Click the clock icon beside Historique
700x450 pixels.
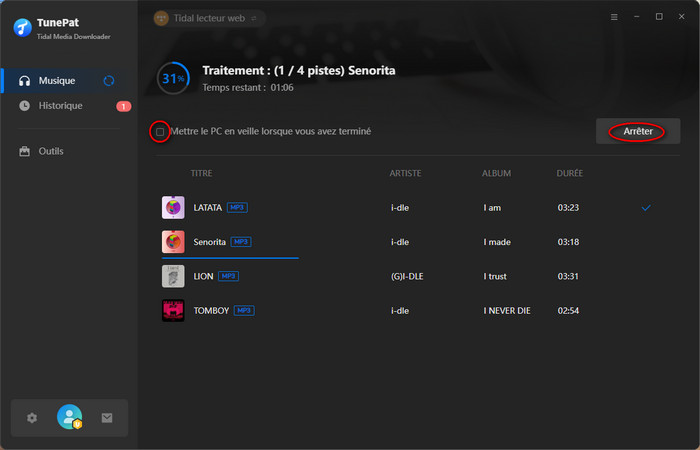25,106
